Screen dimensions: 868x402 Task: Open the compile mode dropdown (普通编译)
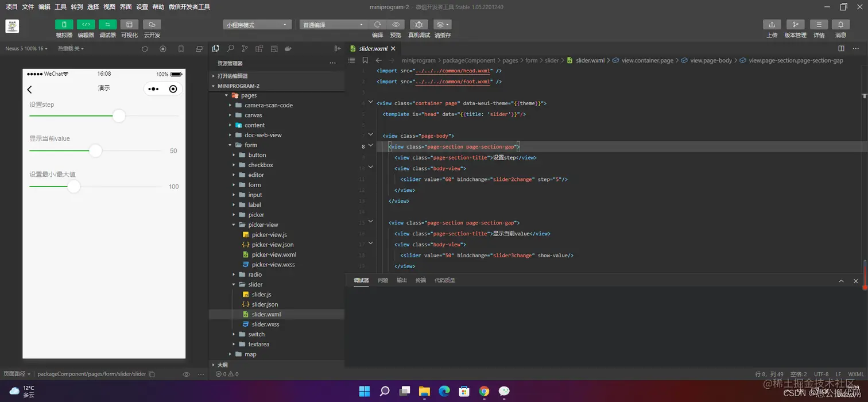coord(333,25)
